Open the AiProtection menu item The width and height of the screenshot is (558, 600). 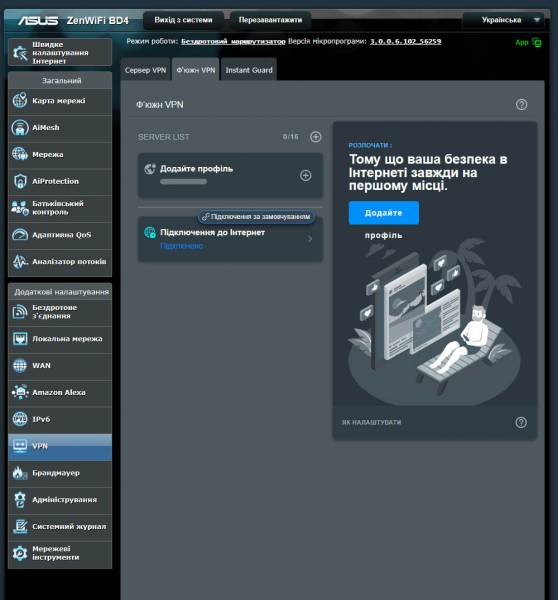[60, 181]
